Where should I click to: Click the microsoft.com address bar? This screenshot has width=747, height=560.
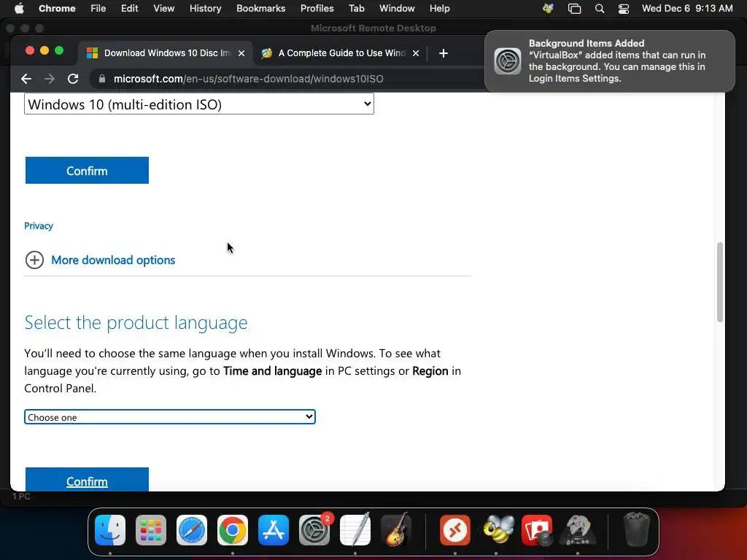tap(248, 79)
